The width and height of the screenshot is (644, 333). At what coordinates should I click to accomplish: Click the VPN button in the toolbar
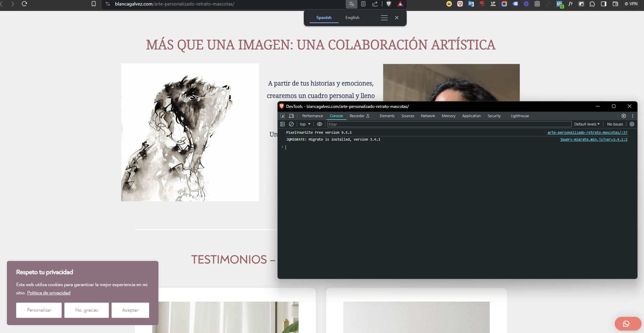(x=631, y=4)
